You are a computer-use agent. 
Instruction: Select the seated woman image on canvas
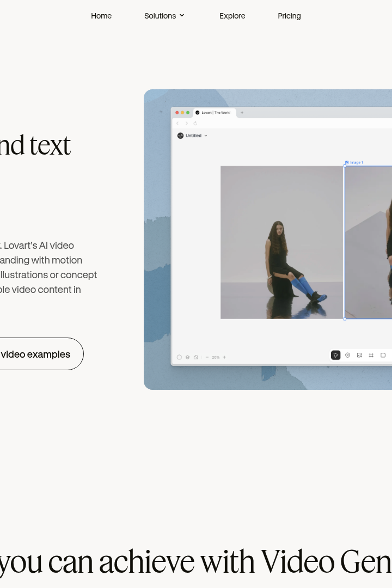point(281,242)
